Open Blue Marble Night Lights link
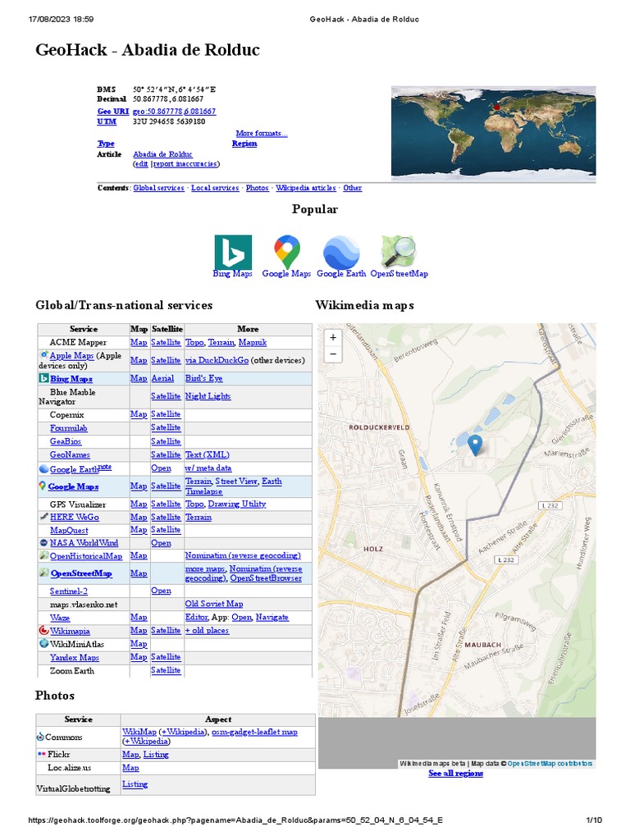The width and height of the screenshot is (630, 840). [208, 396]
